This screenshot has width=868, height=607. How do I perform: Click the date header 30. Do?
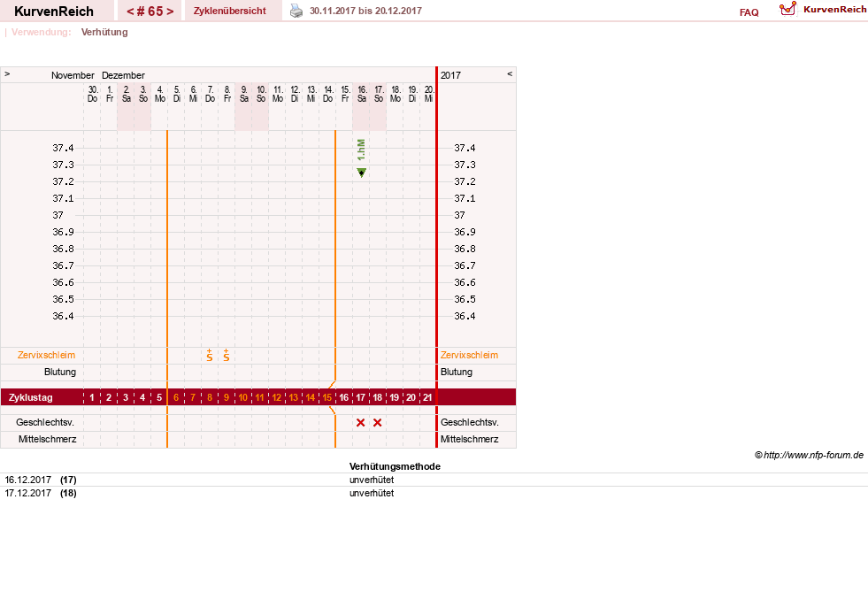pos(92,94)
